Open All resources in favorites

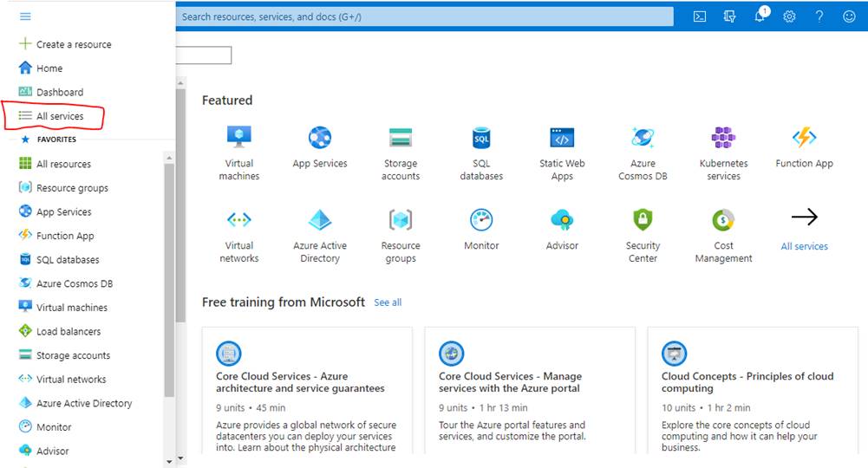pyautogui.click(x=55, y=164)
